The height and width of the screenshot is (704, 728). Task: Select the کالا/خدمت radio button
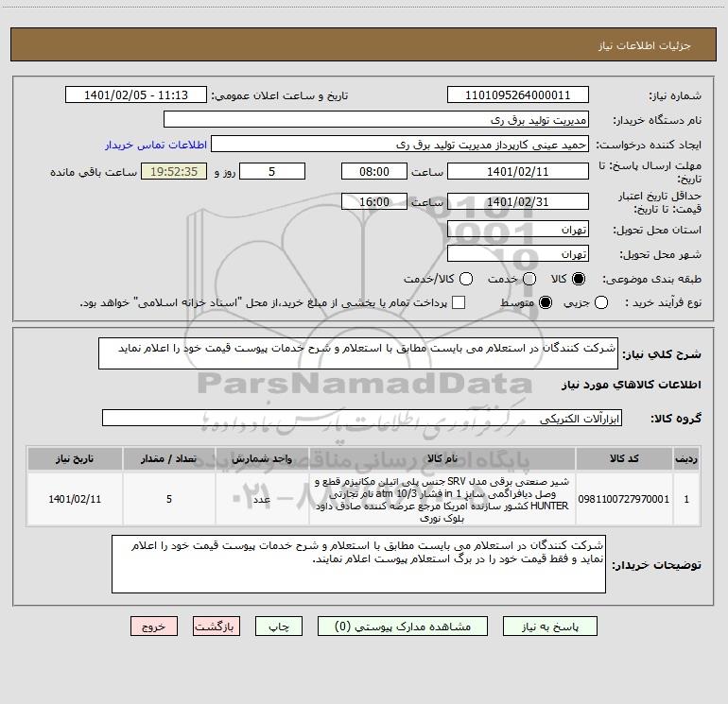coord(466,279)
